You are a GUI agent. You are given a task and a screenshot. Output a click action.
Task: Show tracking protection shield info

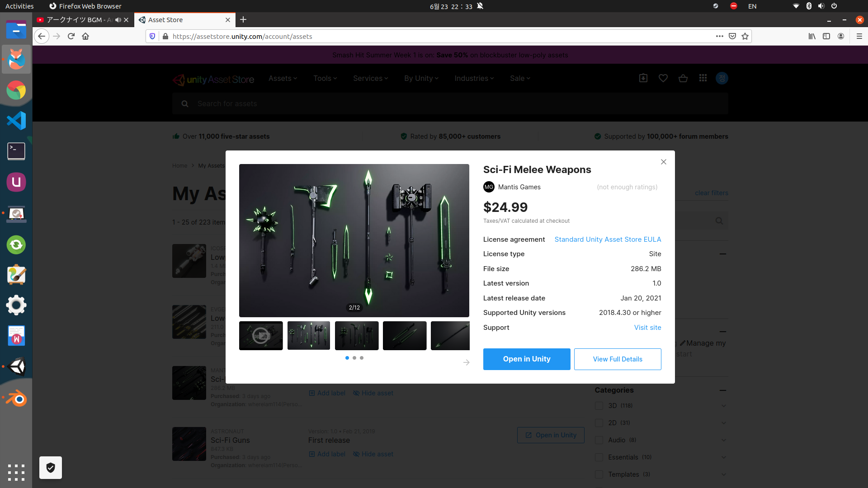(152, 36)
